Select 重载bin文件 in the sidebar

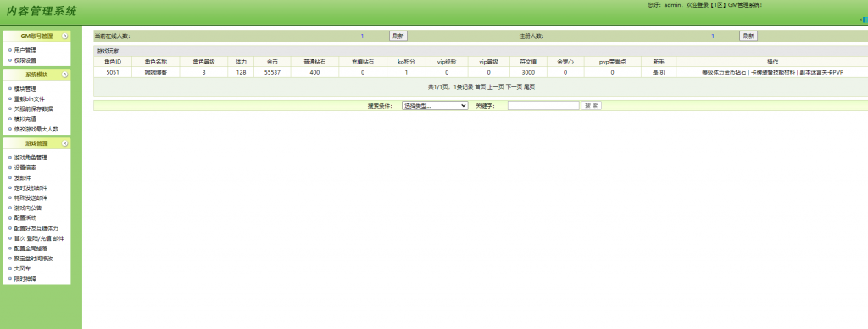point(30,99)
